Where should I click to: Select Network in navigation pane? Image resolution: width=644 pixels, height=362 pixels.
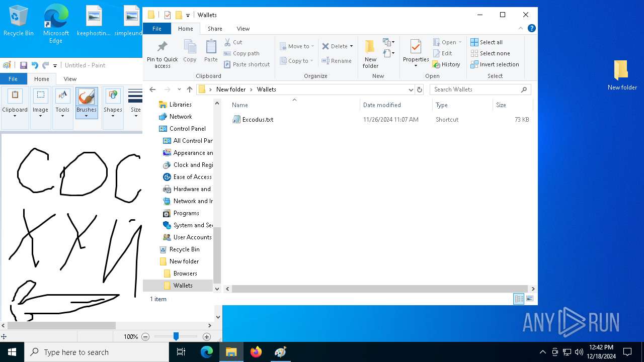pyautogui.click(x=181, y=117)
